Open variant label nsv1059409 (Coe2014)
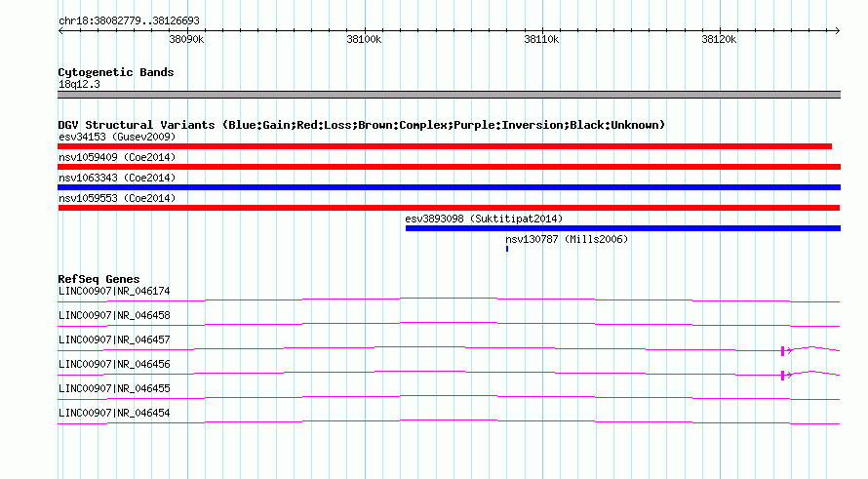Viewport: 868px width, 479px height. click(x=117, y=157)
